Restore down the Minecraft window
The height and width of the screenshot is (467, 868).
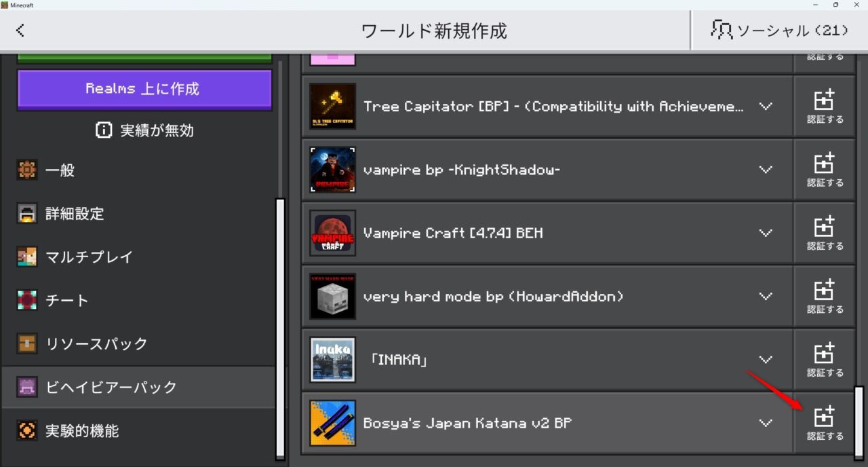coord(835,5)
